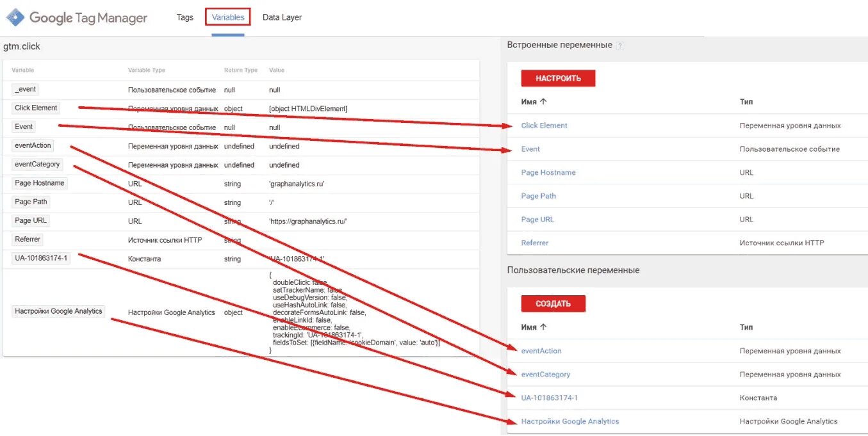Click the gtm.click event heading
Screen dimensions: 868x436
[22, 47]
